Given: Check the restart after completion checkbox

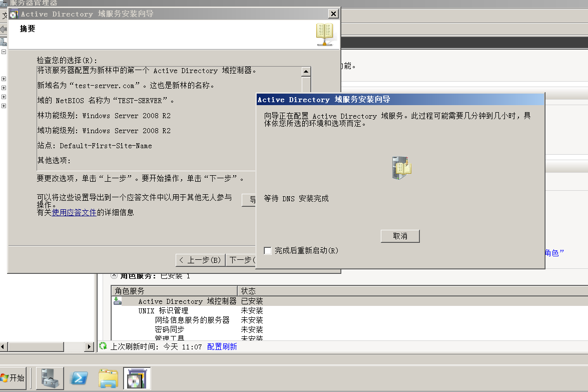Looking at the screenshot, I should (x=268, y=251).
